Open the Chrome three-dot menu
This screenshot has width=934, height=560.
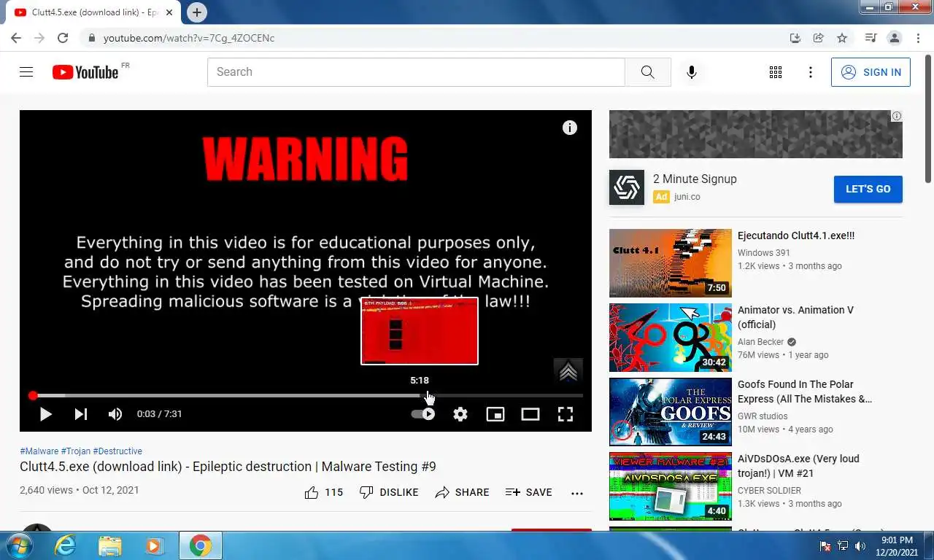pos(917,38)
